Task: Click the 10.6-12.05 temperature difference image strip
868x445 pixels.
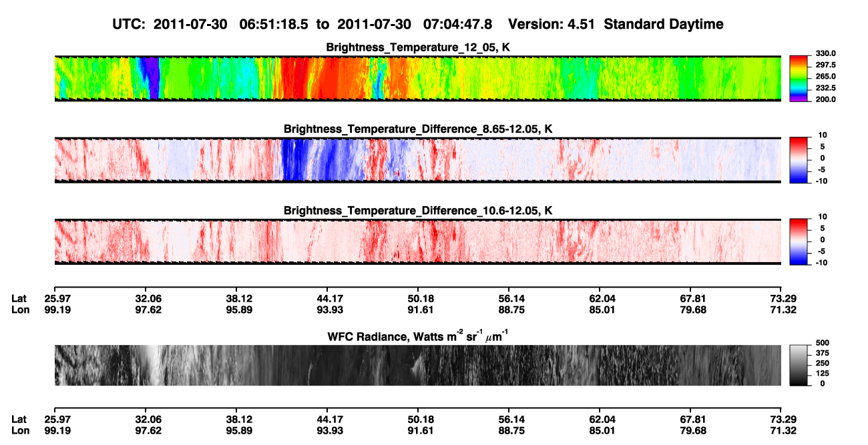Action: click(x=418, y=242)
